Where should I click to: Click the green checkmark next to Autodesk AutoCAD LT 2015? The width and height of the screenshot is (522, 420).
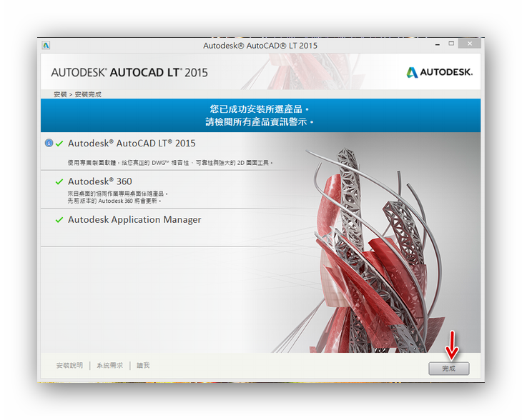coord(59,144)
